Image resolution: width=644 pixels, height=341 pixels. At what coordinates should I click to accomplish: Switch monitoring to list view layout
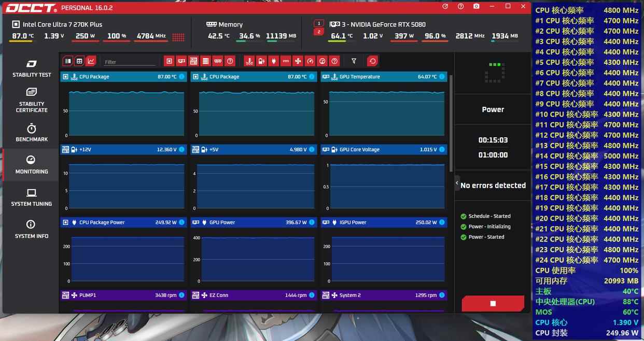click(68, 61)
